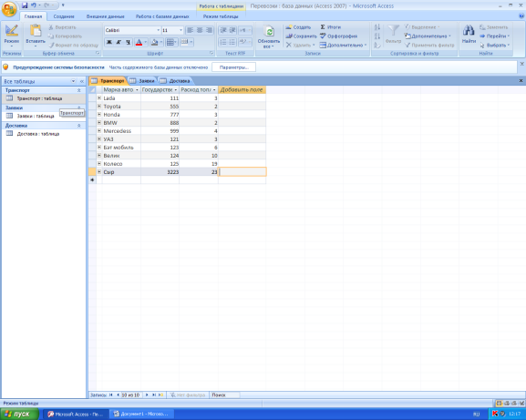Switch to the Заявки document tab
526x420 pixels.
[143, 81]
